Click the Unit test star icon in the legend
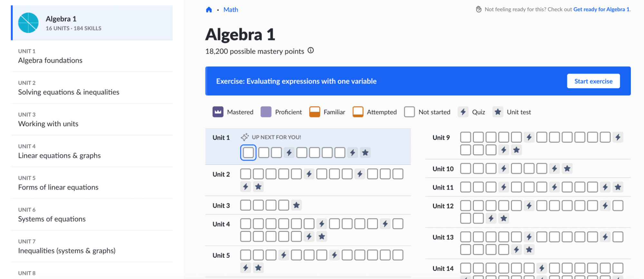The width and height of the screenshot is (644, 279). (x=497, y=112)
